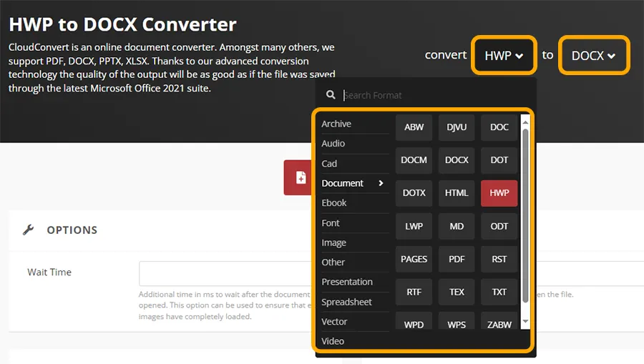Image resolution: width=644 pixels, height=364 pixels.
Task: Choose the highlighted HWP format
Action: (499, 193)
